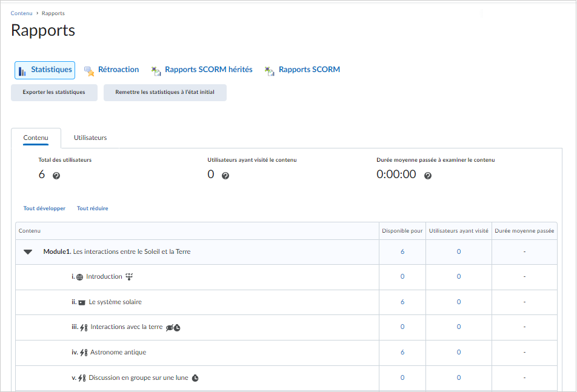Click the Statistiques bar chart icon

[22, 71]
